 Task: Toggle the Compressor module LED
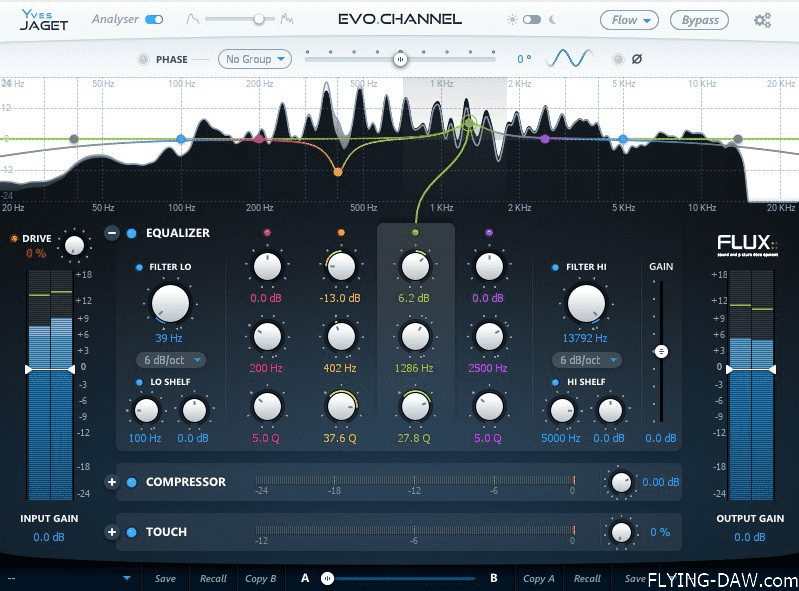point(131,482)
